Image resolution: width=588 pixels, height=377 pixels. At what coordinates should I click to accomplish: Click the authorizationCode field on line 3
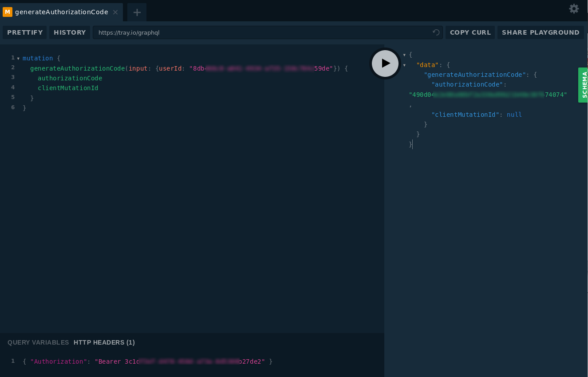tap(70, 78)
